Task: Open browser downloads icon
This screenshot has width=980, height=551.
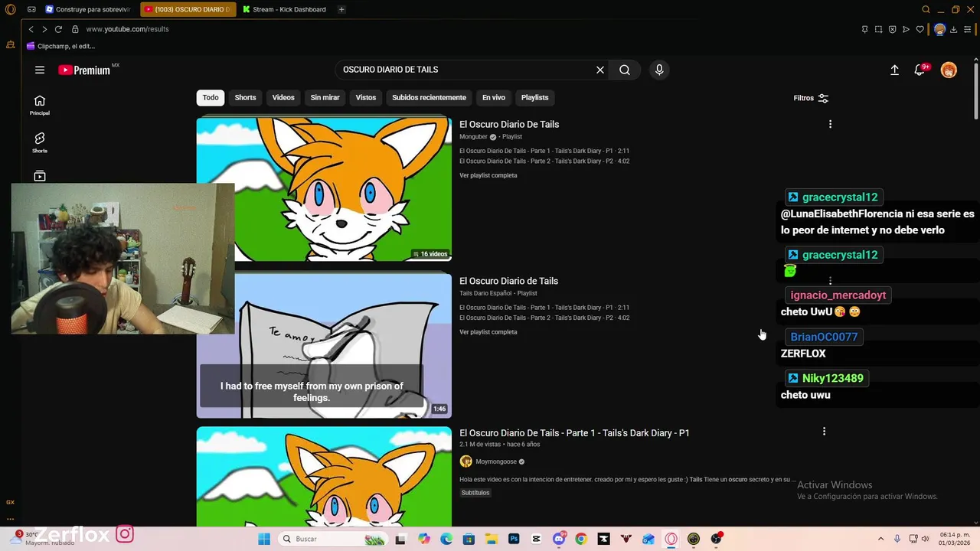Action: point(953,29)
